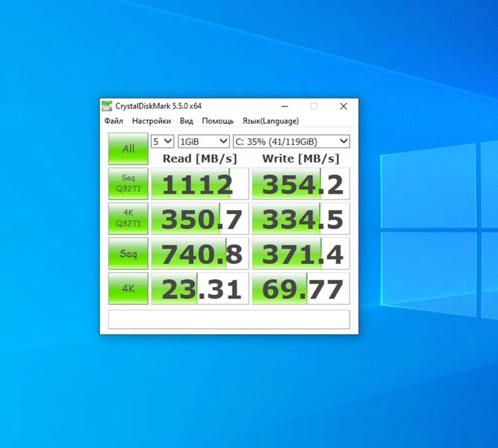Open the drive selector C: 35% (41/119GiB)

click(291, 141)
